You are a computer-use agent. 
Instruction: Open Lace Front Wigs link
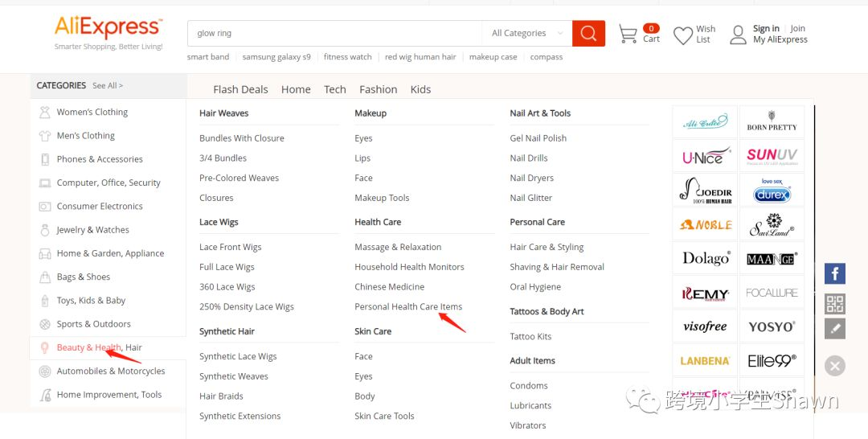(x=231, y=248)
